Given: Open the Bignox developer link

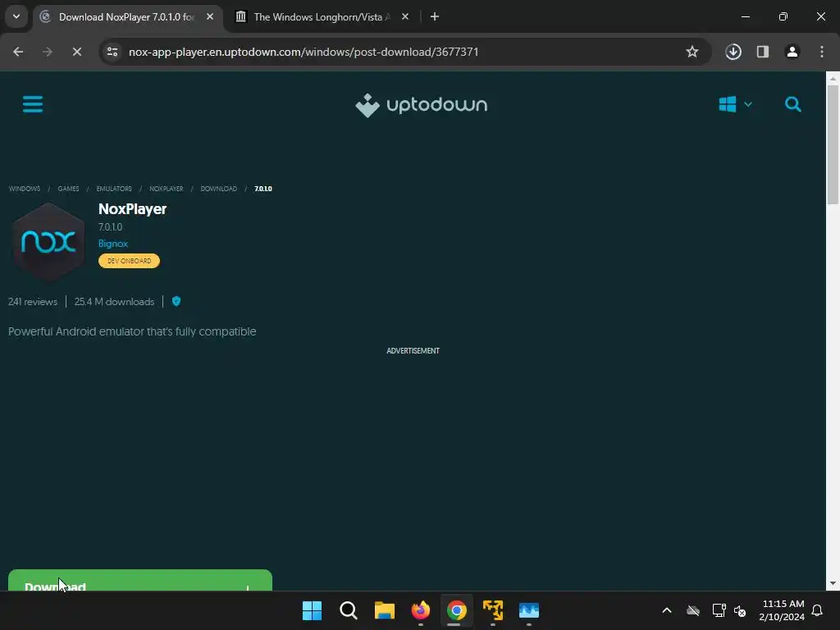Looking at the screenshot, I should 113,243.
